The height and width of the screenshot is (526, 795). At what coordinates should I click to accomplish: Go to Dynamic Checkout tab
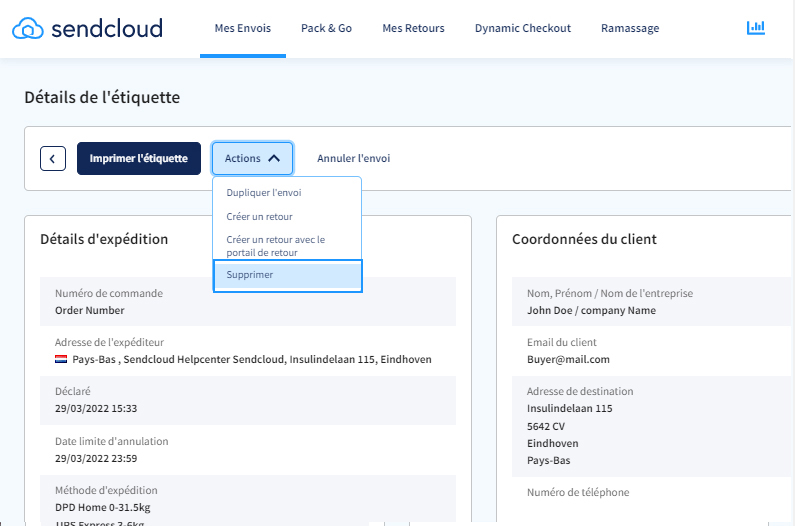pyautogui.click(x=523, y=28)
